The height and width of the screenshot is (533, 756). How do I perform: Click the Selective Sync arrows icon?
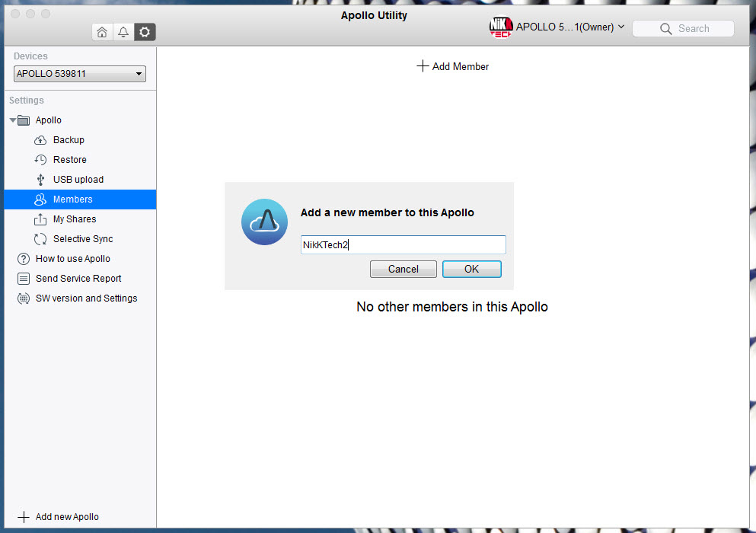click(x=40, y=239)
